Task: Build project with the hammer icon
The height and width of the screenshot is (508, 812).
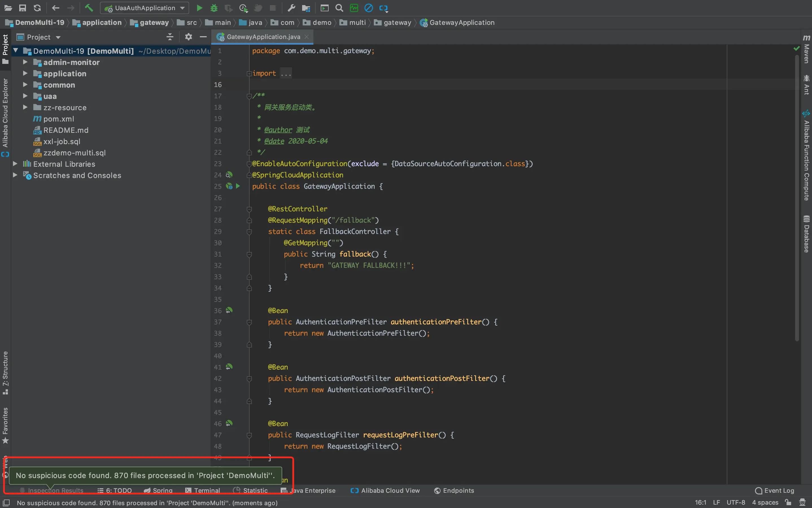Action: (x=89, y=8)
